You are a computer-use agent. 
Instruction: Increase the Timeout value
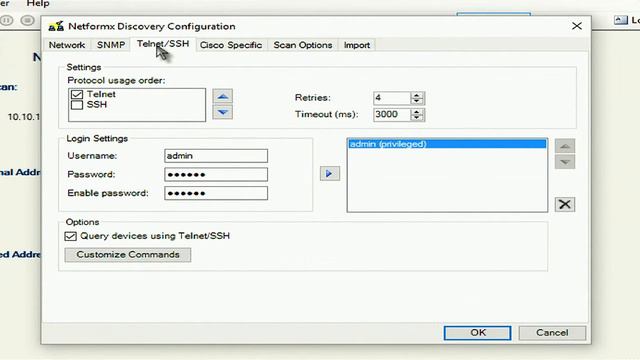click(x=417, y=111)
